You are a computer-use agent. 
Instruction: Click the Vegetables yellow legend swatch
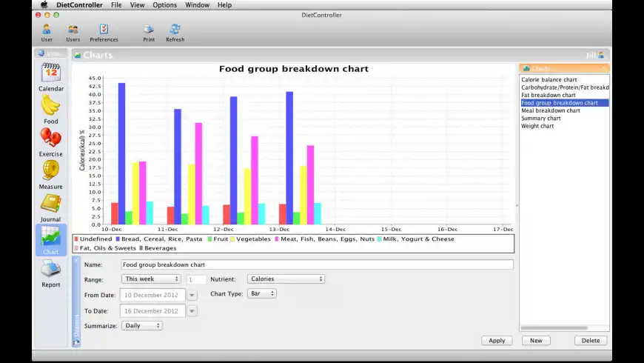tap(232, 239)
